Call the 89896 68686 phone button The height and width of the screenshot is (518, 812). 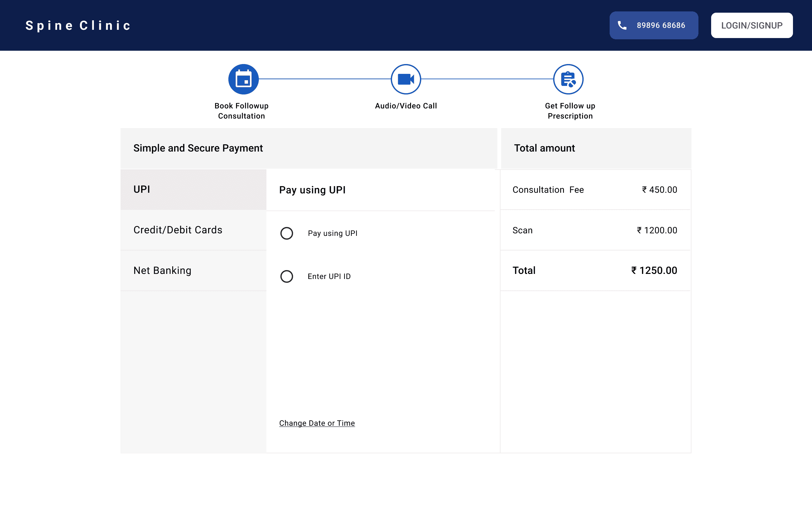click(653, 25)
